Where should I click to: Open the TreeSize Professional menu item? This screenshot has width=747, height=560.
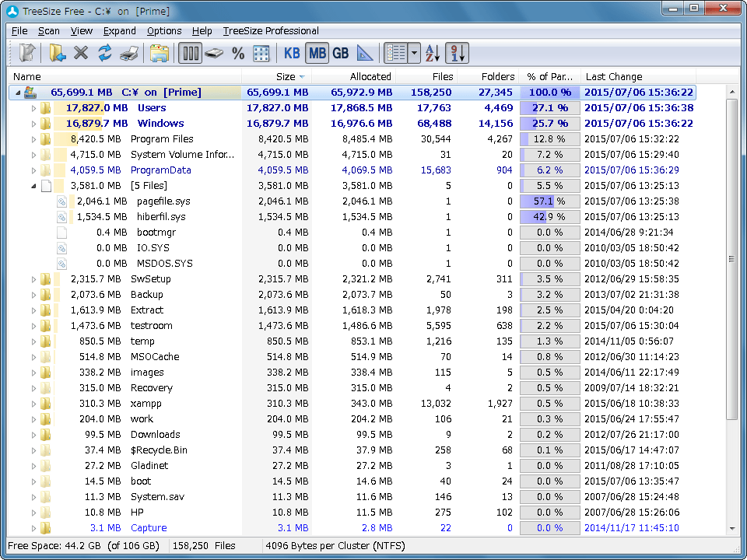click(271, 31)
